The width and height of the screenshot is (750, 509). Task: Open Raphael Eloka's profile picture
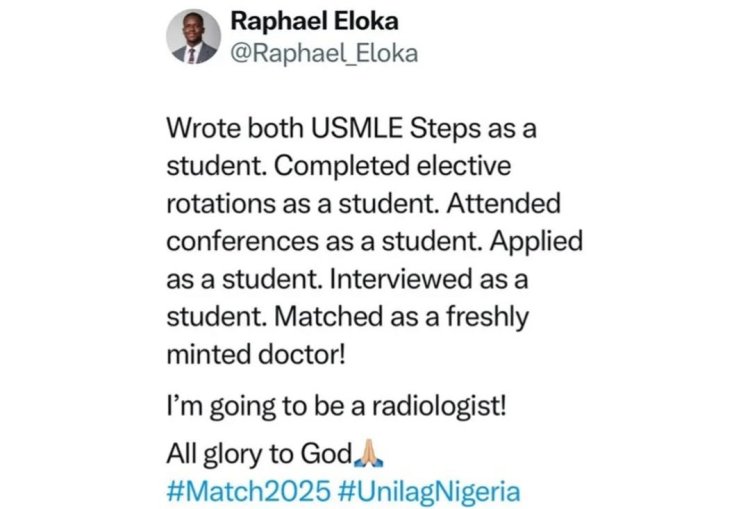coord(193,39)
